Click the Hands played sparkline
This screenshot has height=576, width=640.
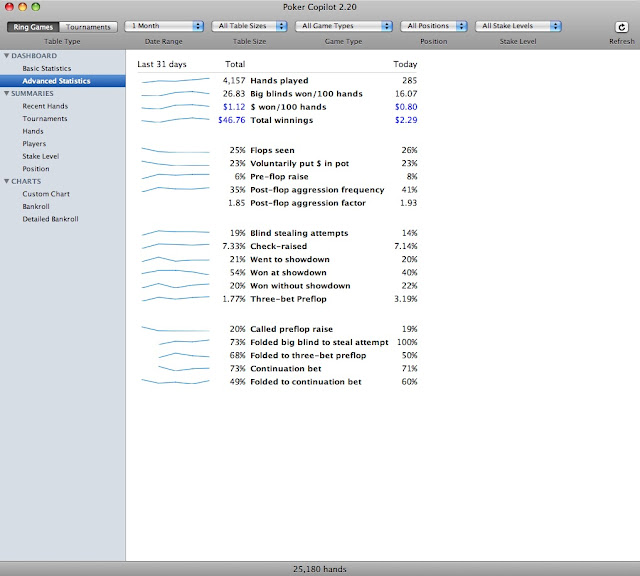click(176, 80)
